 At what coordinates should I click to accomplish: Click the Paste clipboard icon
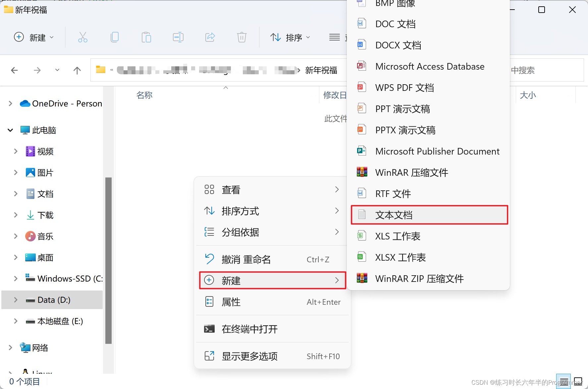coord(146,37)
